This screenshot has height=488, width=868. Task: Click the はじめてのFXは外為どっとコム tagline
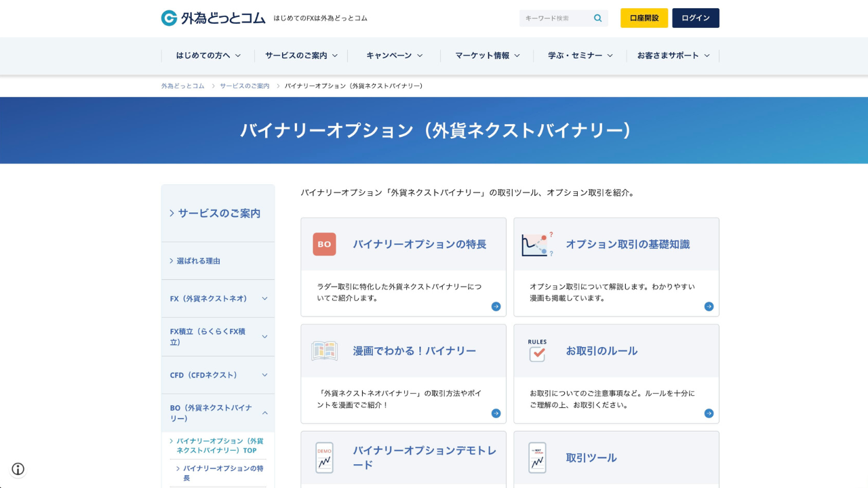[x=321, y=18]
